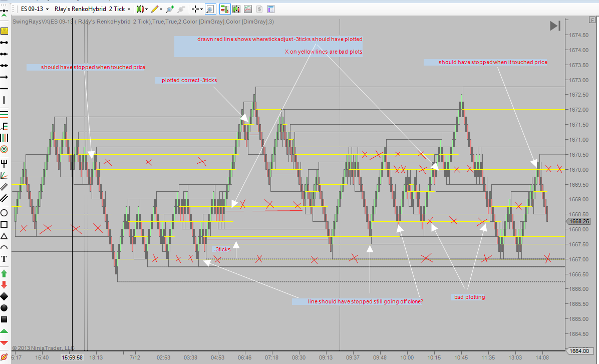Select the Rectangle drawing tool
The image size is (599, 364).
click(4, 224)
